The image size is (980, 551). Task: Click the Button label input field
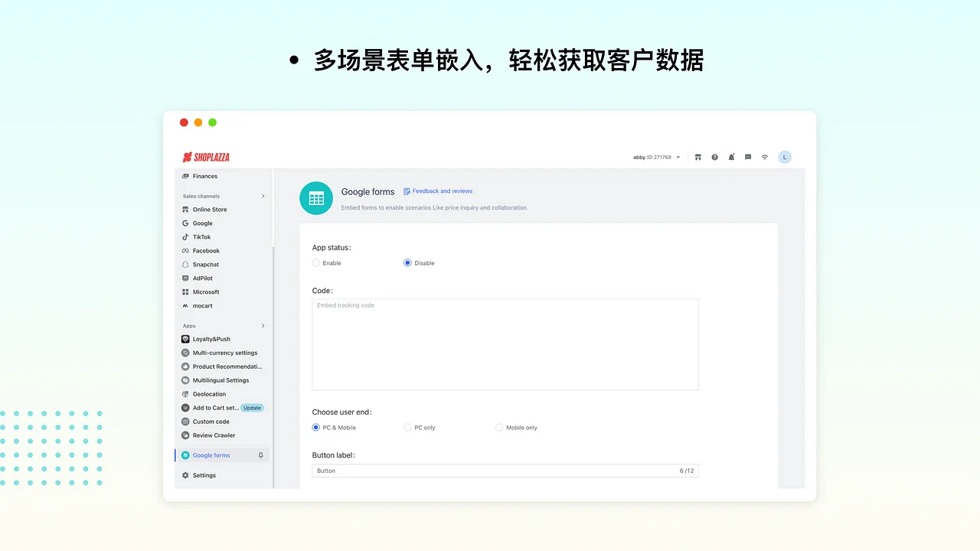click(505, 471)
